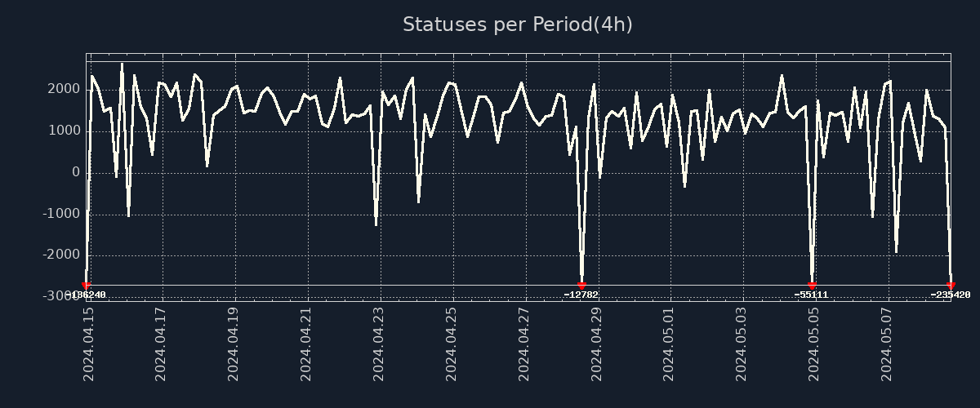Image resolution: width=980 pixels, height=408 pixels.
Task: Click the 2024.04.23 date label
Action: [x=379, y=344]
